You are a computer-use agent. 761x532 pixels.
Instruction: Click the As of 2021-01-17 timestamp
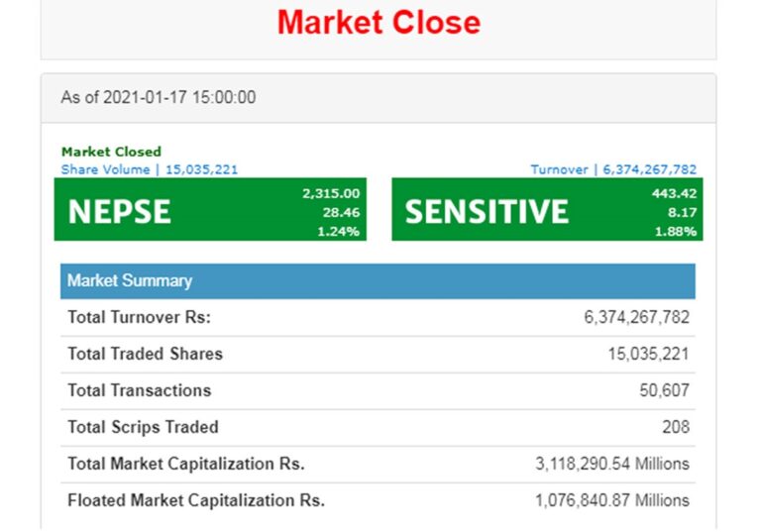pos(159,97)
